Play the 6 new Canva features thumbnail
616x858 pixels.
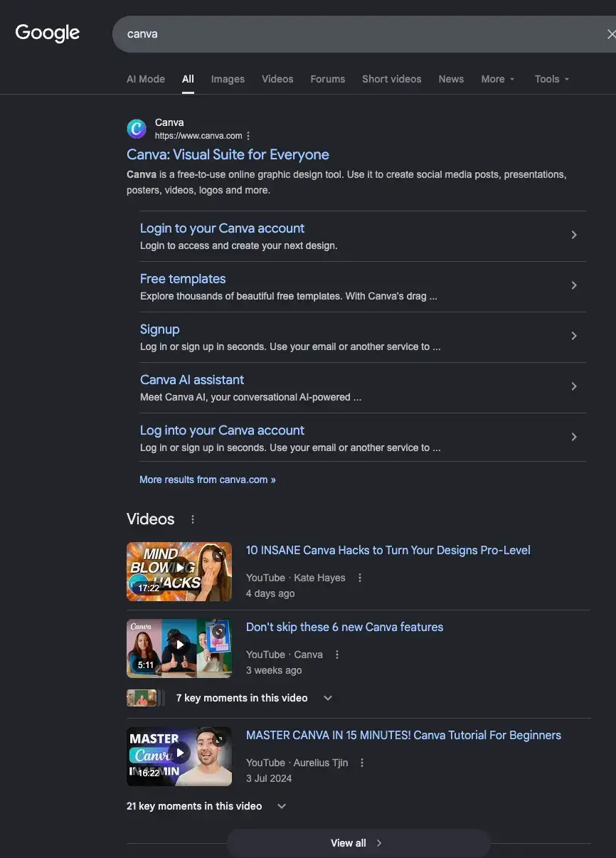point(179,648)
